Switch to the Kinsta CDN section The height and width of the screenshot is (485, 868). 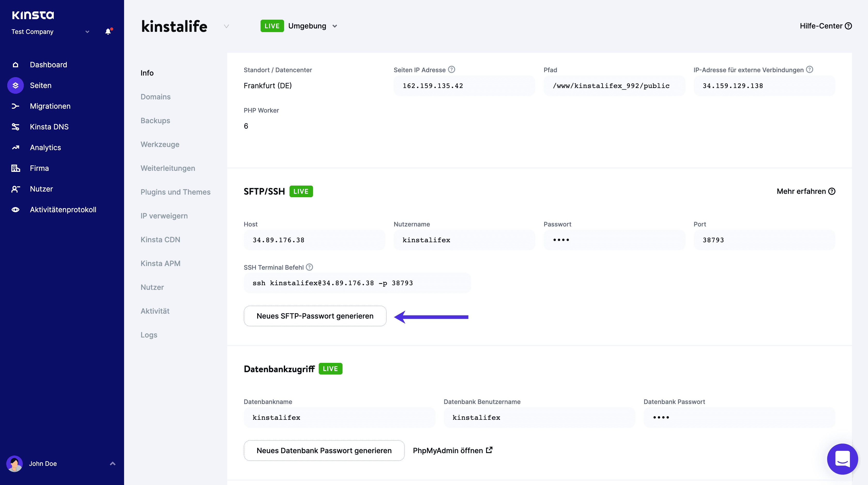pos(160,239)
